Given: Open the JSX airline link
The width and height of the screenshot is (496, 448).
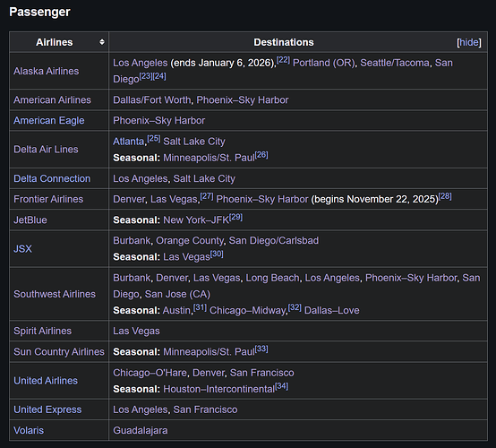Looking at the screenshot, I should (x=22, y=249).
